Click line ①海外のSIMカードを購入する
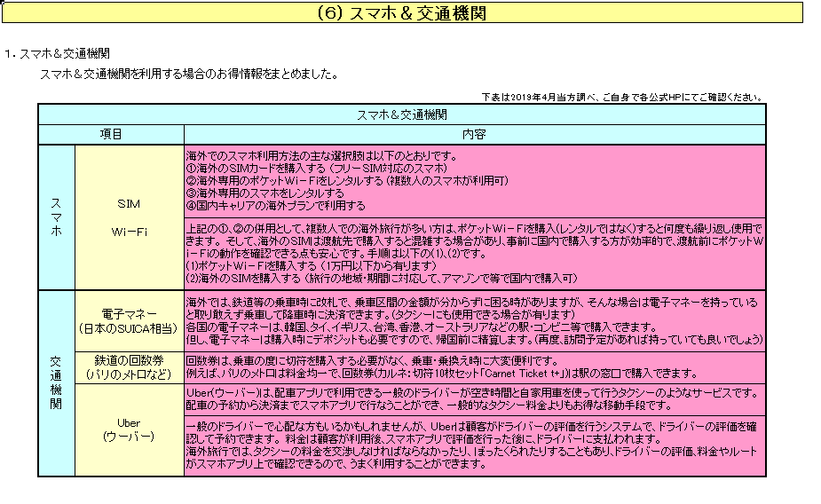821x504 pixels. (317, 168)
